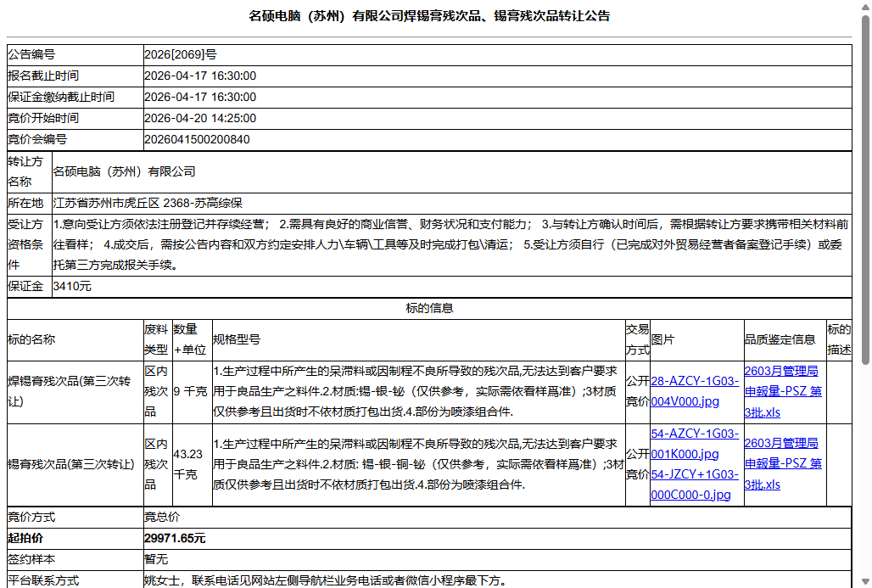Click the transferee qualification conditions paragraph
Viewport: 872px width, 588px height.
click(451, 244)
